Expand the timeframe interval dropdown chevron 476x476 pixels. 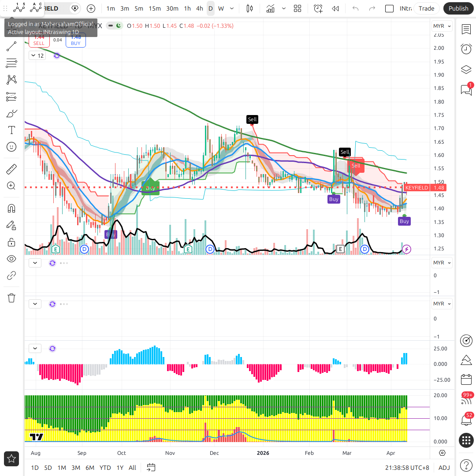pyautogui.click(x=232, y=8)
